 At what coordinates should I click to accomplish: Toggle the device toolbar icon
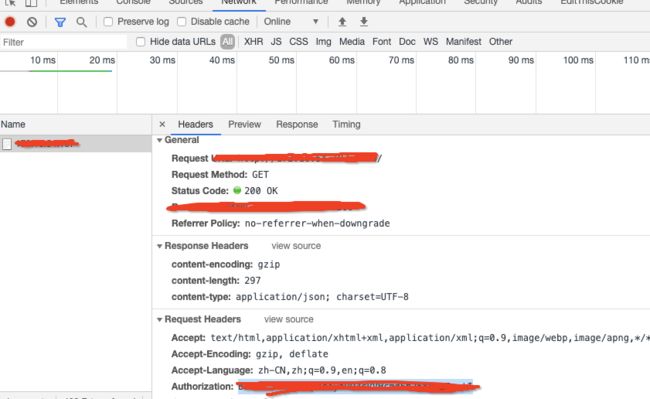click(31, 3)
